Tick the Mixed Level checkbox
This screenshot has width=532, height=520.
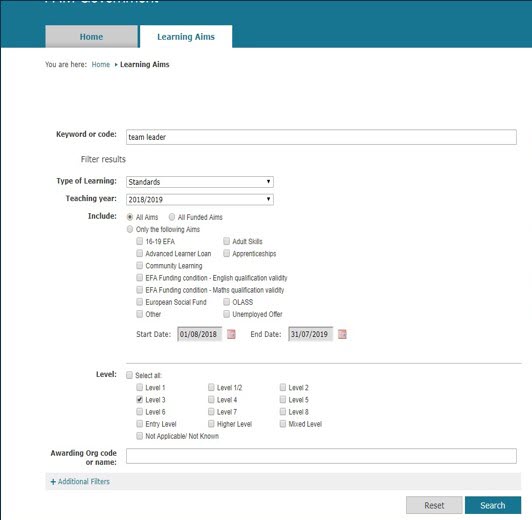(283, 424)
